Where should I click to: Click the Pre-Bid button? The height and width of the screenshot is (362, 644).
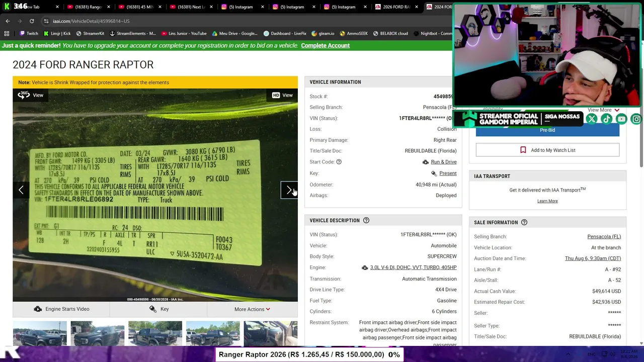[x=547, y=130]
